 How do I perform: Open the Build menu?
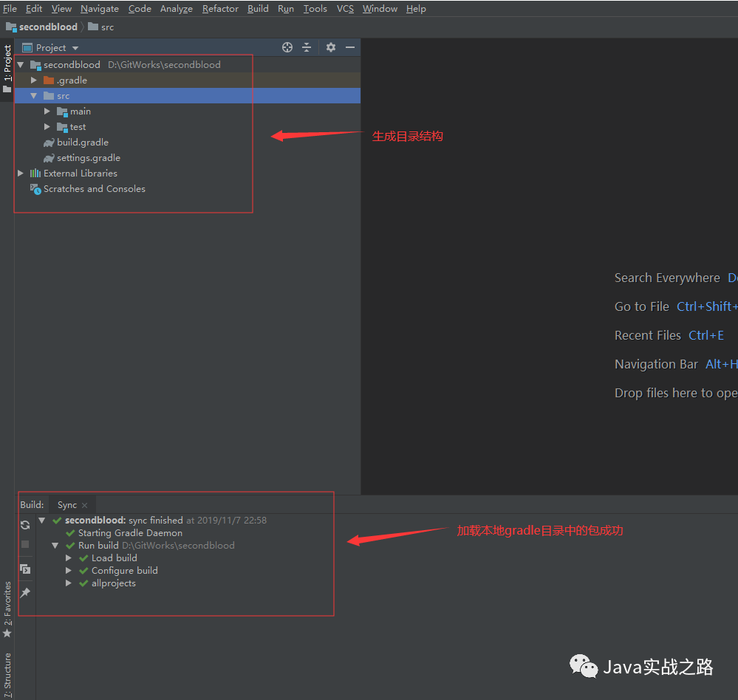[x=257, y=8]
